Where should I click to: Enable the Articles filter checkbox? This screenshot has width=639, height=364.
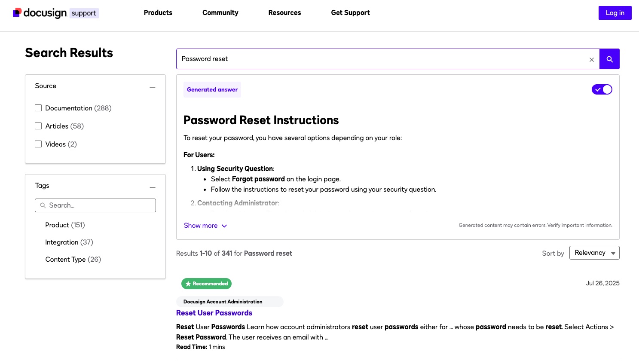point(38,126)
